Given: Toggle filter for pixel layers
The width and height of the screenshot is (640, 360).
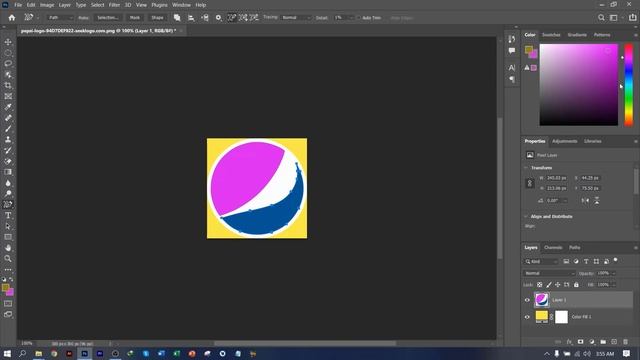Looking at the screenshot, I should (x=566, y=261).
